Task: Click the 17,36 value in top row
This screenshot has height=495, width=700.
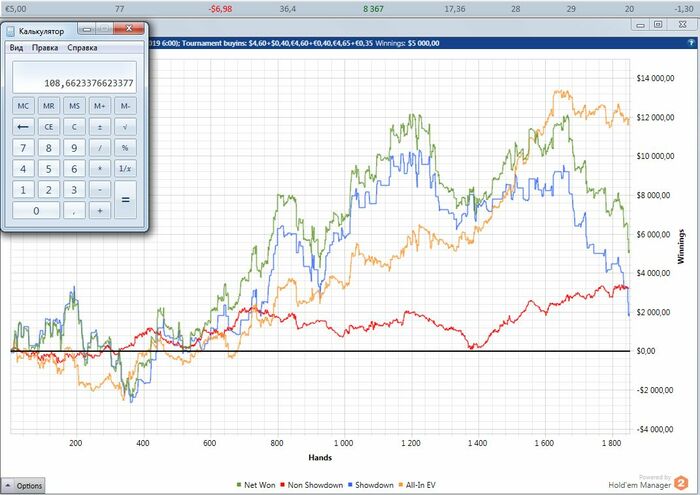Action: [x=454, y=8]
